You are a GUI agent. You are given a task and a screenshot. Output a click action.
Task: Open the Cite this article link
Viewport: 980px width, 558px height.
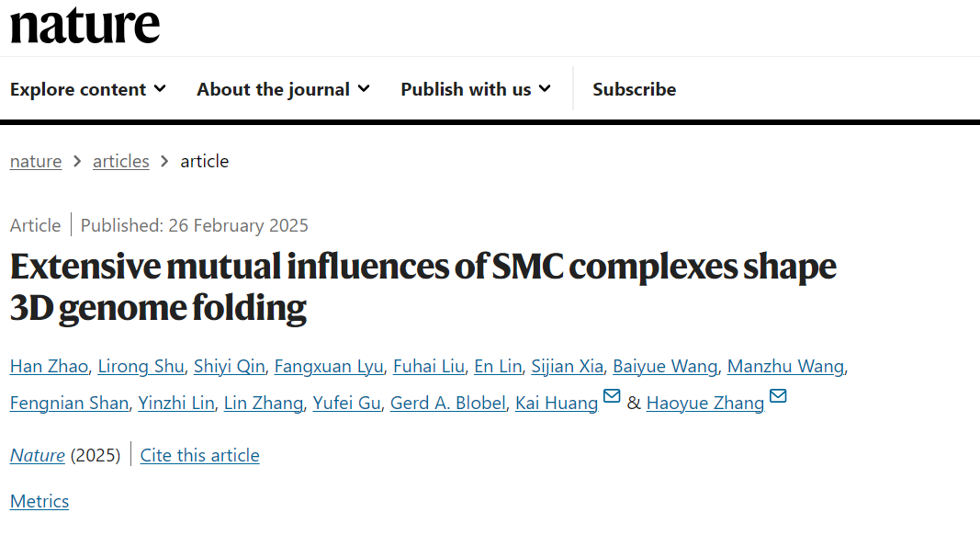(x=199, y=455)
